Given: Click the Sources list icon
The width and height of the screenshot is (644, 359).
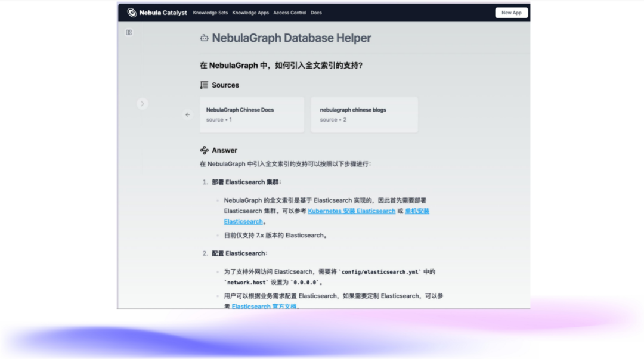Looking at the screenshot, I should click(204, 85).
